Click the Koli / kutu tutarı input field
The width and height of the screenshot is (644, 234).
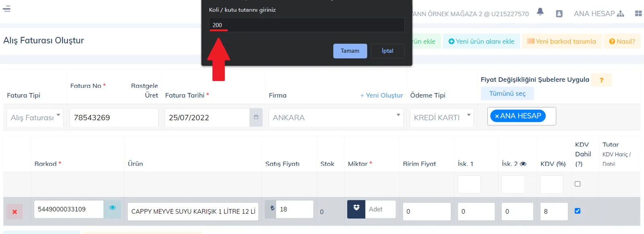tap(307, 25)
